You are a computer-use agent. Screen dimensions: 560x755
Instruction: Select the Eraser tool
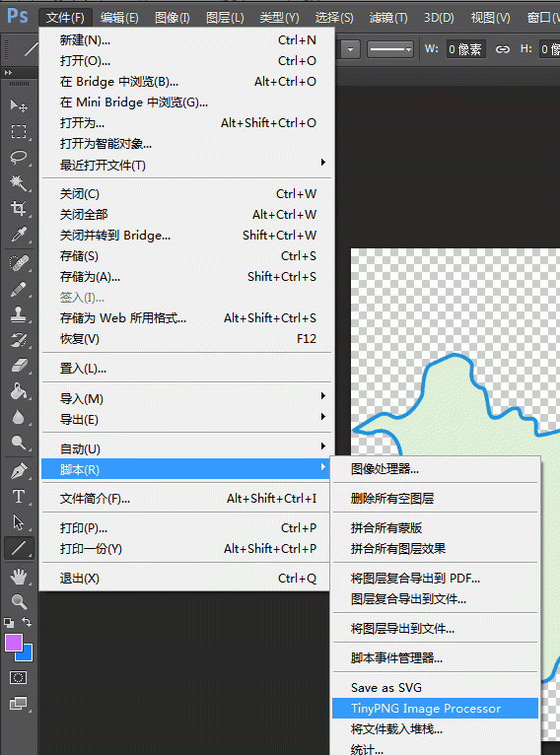click(x=19, y=366)
